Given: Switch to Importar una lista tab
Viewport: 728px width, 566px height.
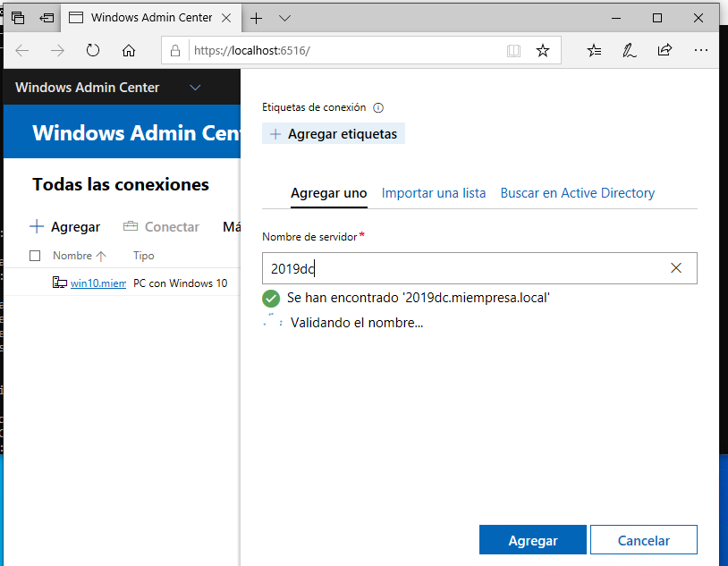Looking at the screenshot, I should (434, 193).
